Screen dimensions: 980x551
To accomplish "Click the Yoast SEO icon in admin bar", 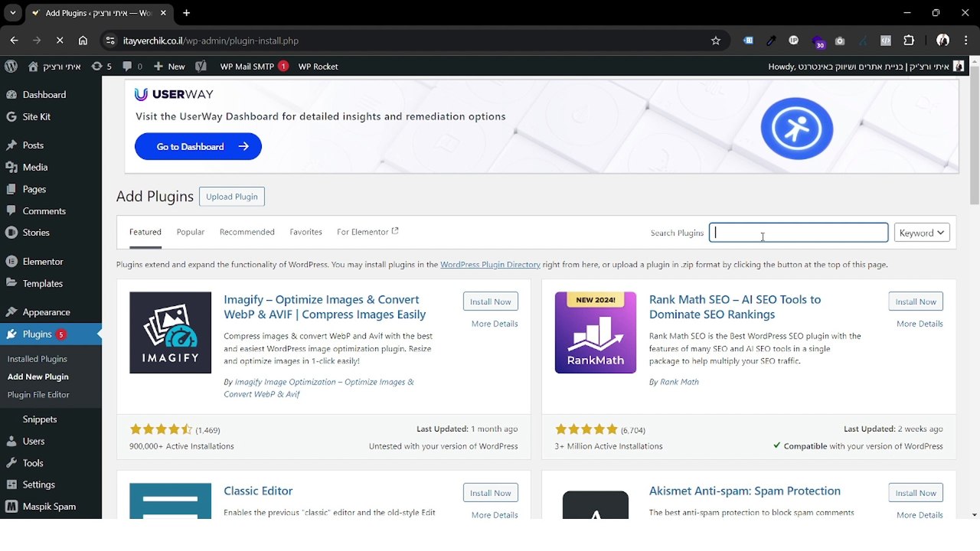I will click(x=201, y=67).
